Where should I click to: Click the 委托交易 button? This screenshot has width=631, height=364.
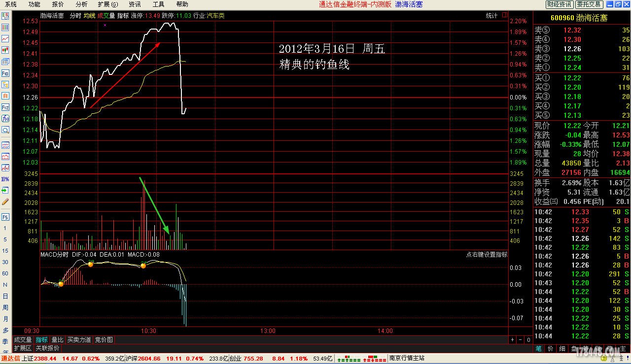589,4
